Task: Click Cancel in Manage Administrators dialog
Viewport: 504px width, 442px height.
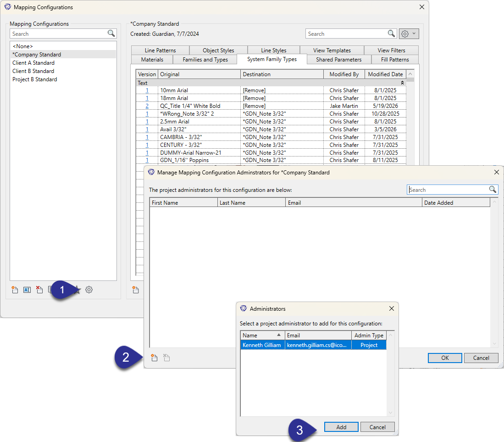Action: pyautogui.click(x=481, y=358)
